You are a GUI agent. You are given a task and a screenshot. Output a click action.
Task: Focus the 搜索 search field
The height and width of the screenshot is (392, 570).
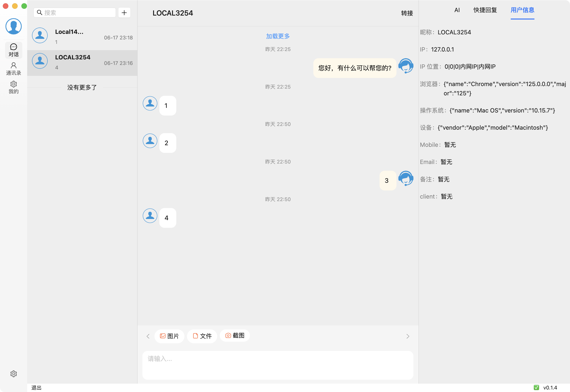tap(78, 13)
